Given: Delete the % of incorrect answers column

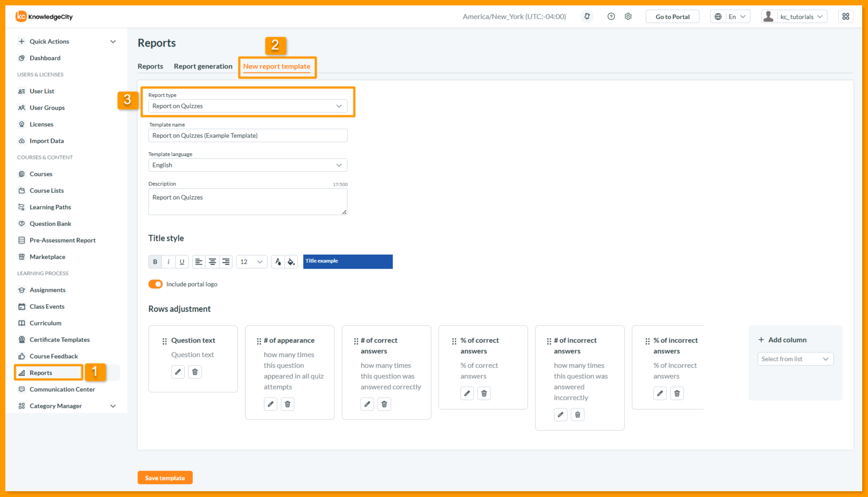Looking at the screenshot, I should click(677, 393).
